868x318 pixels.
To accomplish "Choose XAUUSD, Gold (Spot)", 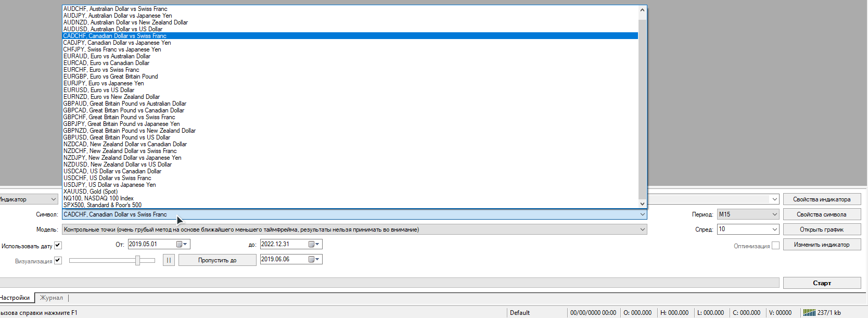I will 350,192.
